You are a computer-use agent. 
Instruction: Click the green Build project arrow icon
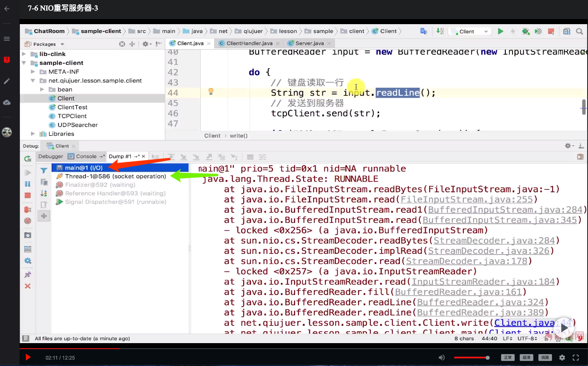(440, 31)
